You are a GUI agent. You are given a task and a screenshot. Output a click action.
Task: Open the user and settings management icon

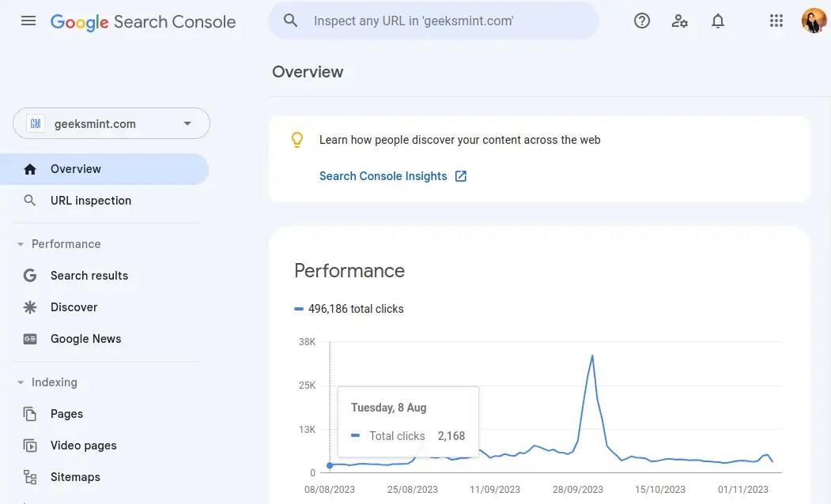(679, 21)
